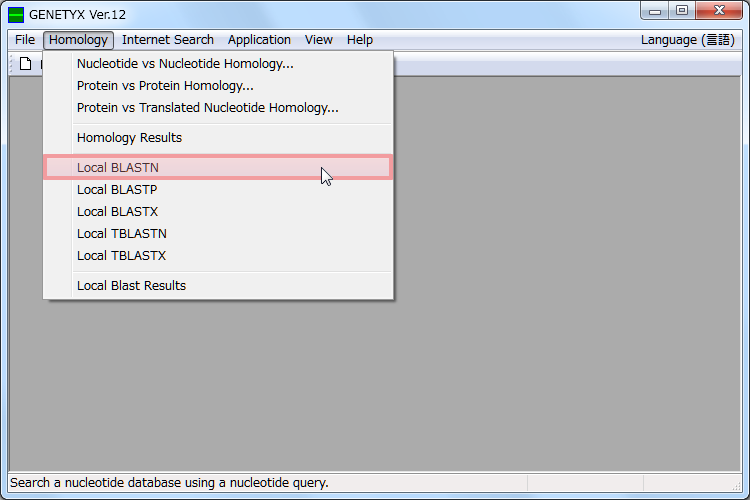Minimize the GENETYX window

[655, 11]
